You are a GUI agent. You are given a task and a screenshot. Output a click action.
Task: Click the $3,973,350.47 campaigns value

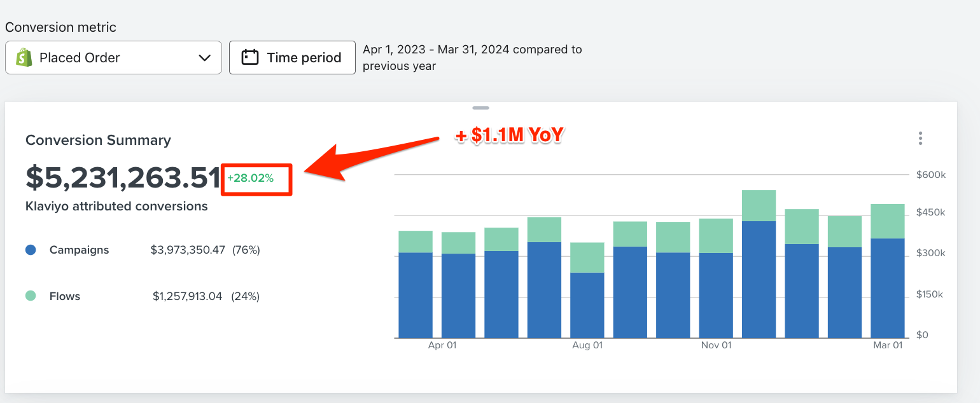188,250
